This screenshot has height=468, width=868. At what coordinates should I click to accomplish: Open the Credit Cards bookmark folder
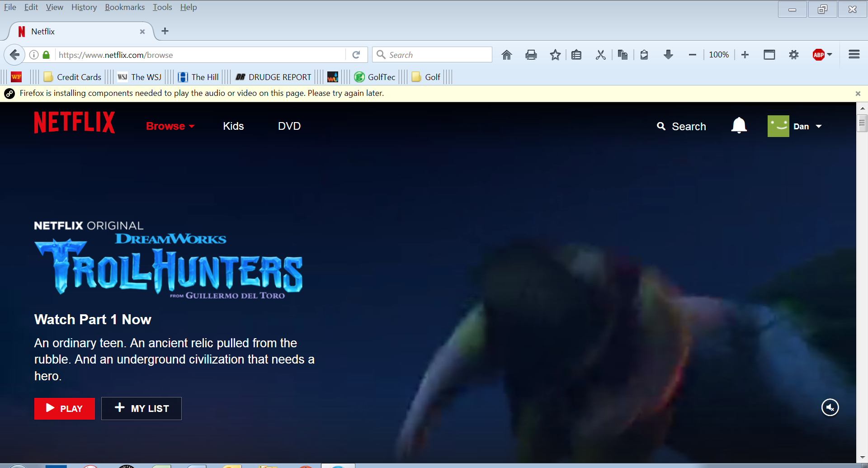click(73, 77)
